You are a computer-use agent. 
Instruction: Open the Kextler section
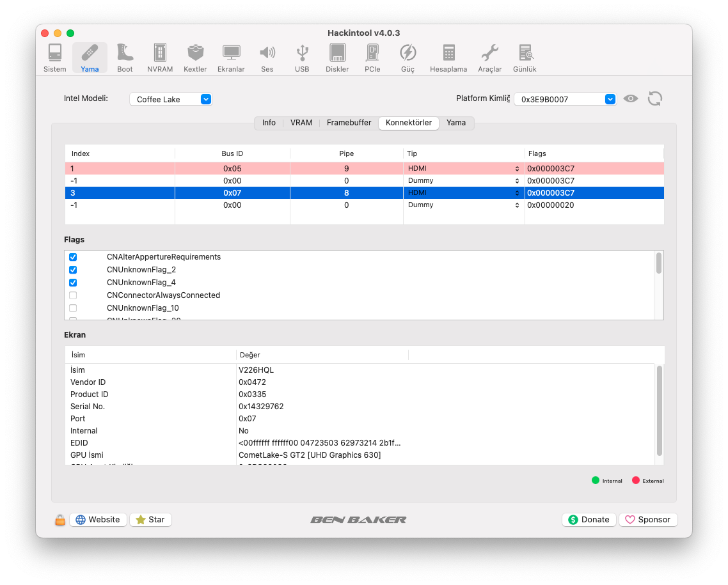coord(195,58)
